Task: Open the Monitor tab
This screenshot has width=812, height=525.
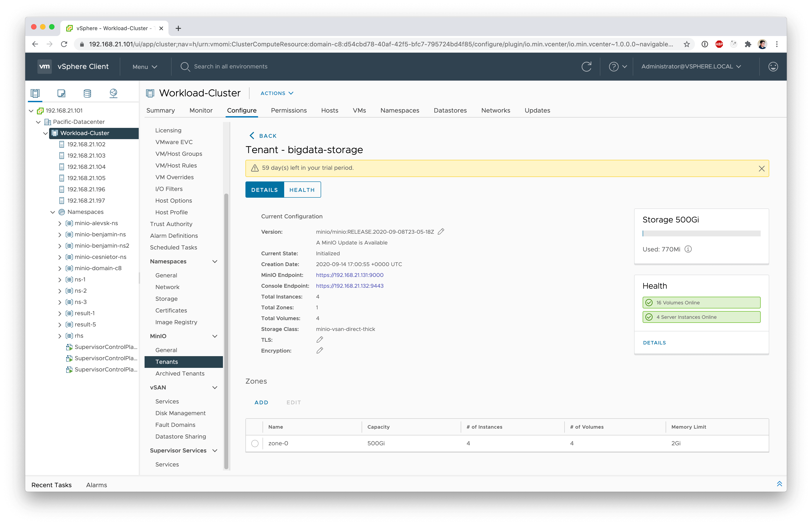Action: [x=201, y=111]
